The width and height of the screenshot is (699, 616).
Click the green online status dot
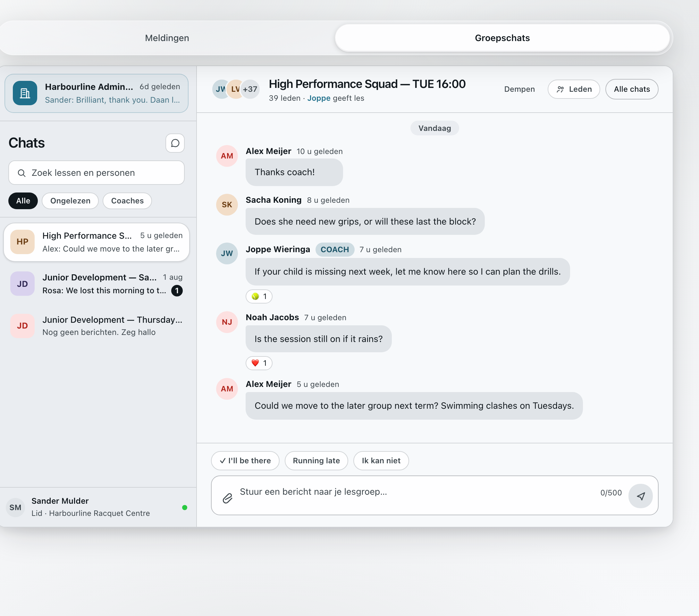(185, 508)
